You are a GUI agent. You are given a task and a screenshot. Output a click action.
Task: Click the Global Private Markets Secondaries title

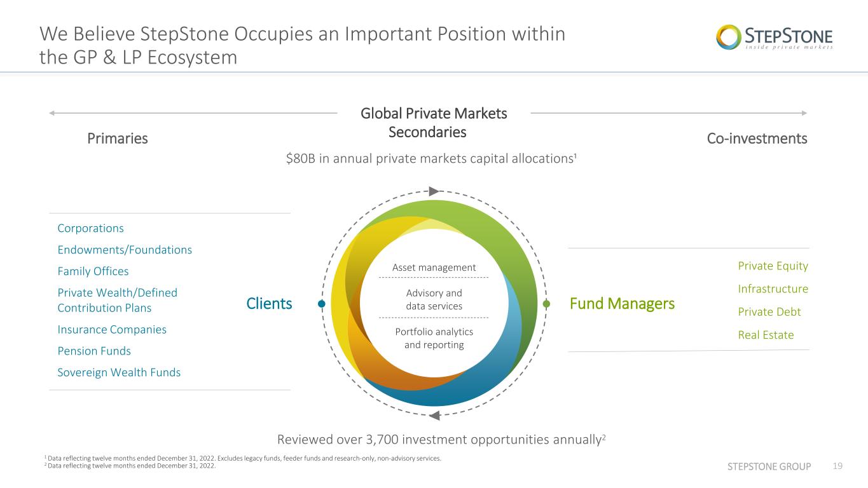coord(434,123)
